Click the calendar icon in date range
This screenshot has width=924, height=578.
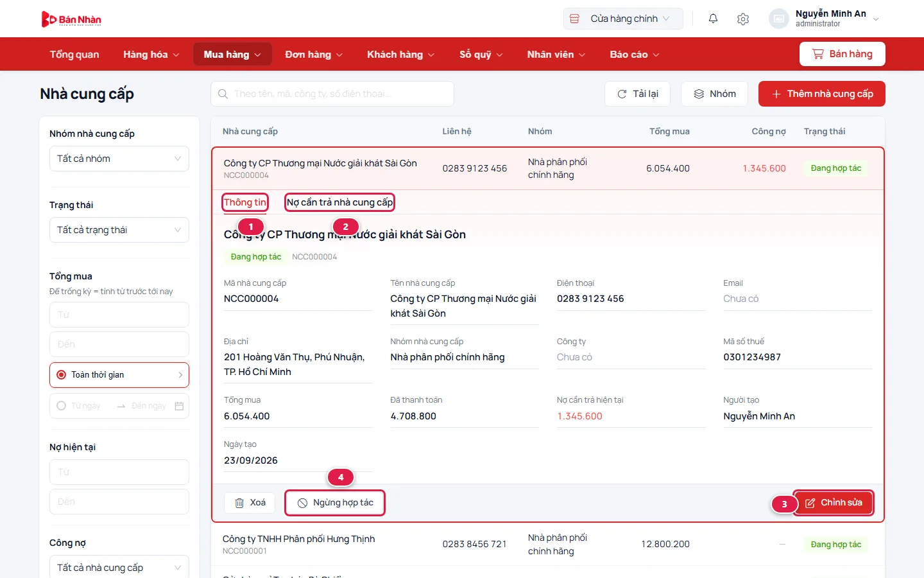179,406
